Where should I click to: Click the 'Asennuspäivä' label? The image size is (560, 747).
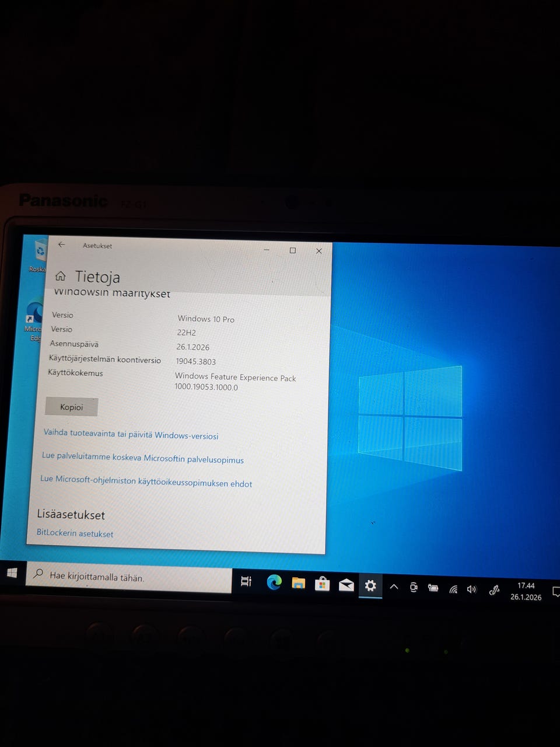(74, 344)
